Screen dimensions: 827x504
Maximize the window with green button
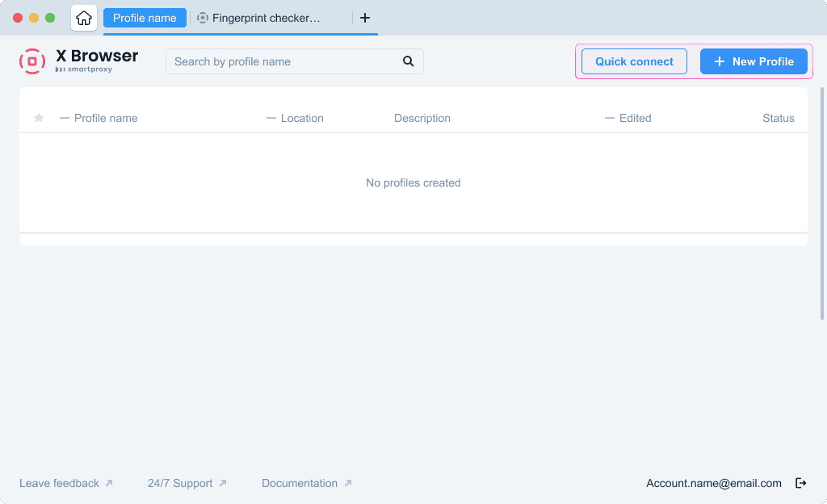(x=50, y=18)
